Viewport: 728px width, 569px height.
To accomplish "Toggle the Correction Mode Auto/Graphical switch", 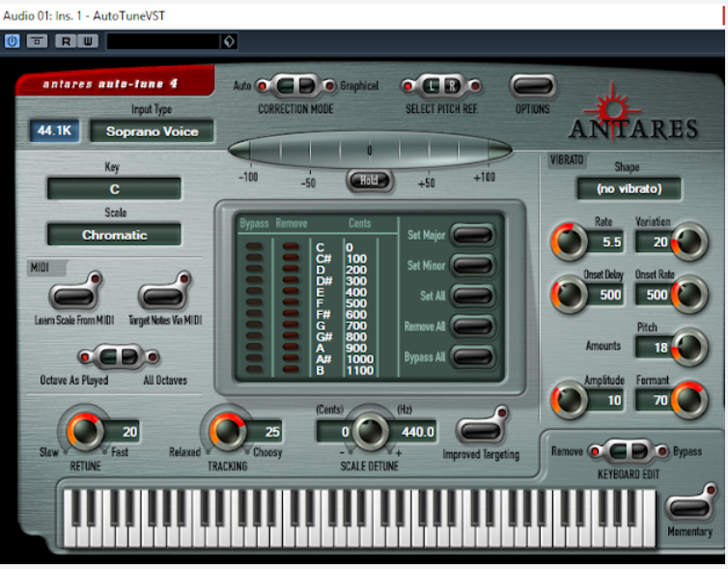I will pos(295,86).
